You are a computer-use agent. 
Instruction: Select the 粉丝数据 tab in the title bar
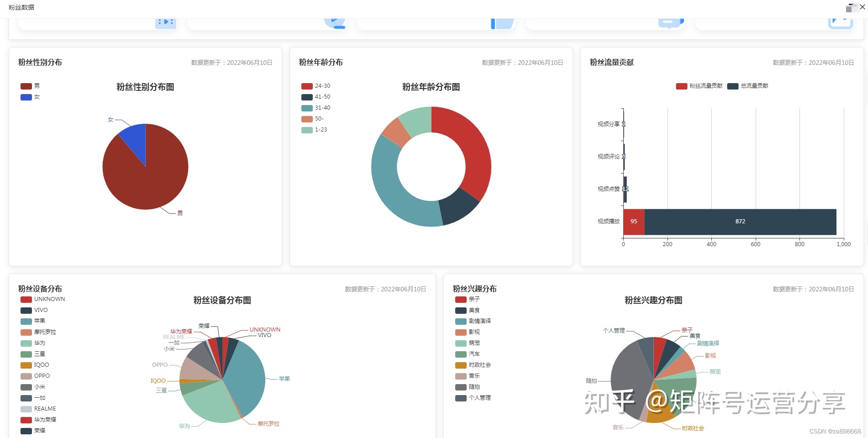(21, 7)
